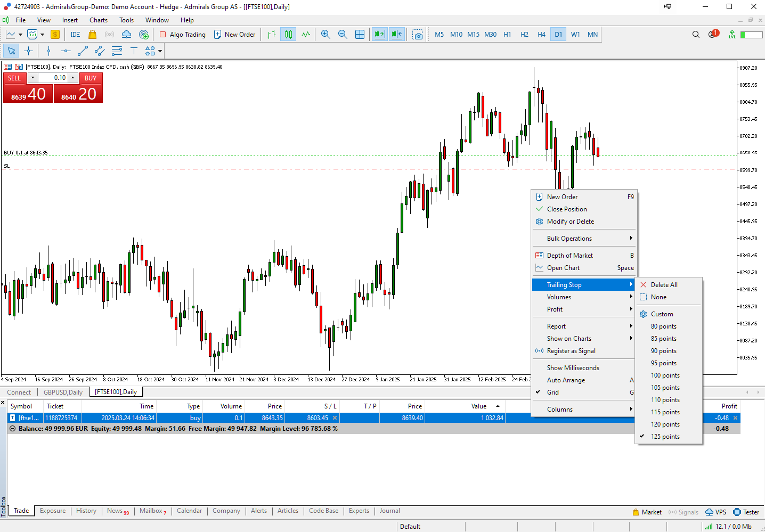Switch to the GBPUSD,Daily tab
The width and height of the screenshot is (765, 532).
pos(63,391)
